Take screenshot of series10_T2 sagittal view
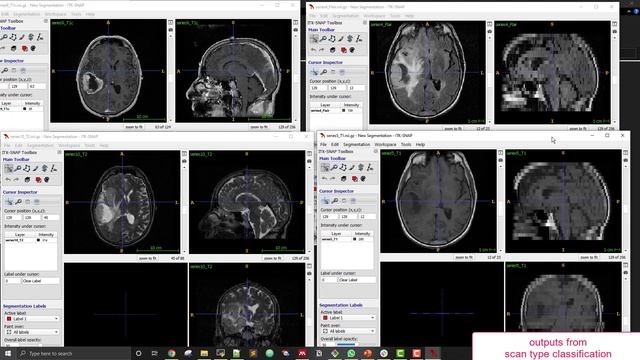The height and width of the screenshot is (360, 640). pyautogui.click(x=309, y=161)
